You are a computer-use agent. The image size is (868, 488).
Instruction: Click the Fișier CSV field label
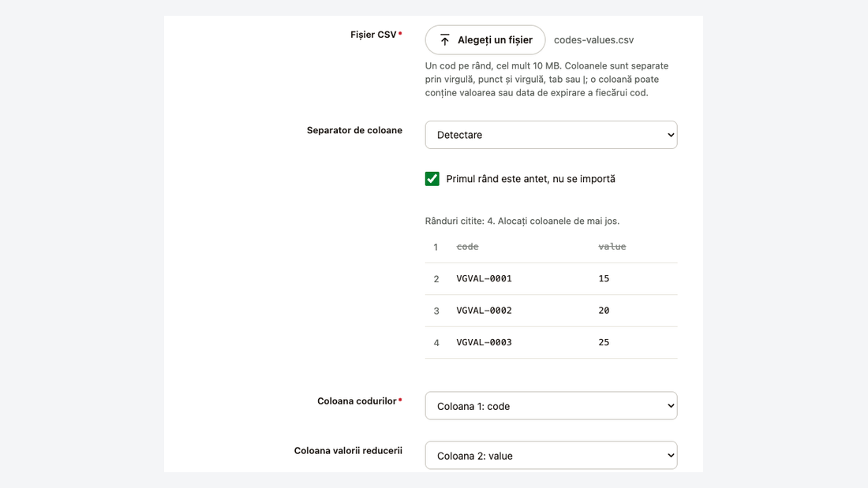coord(373,35)
